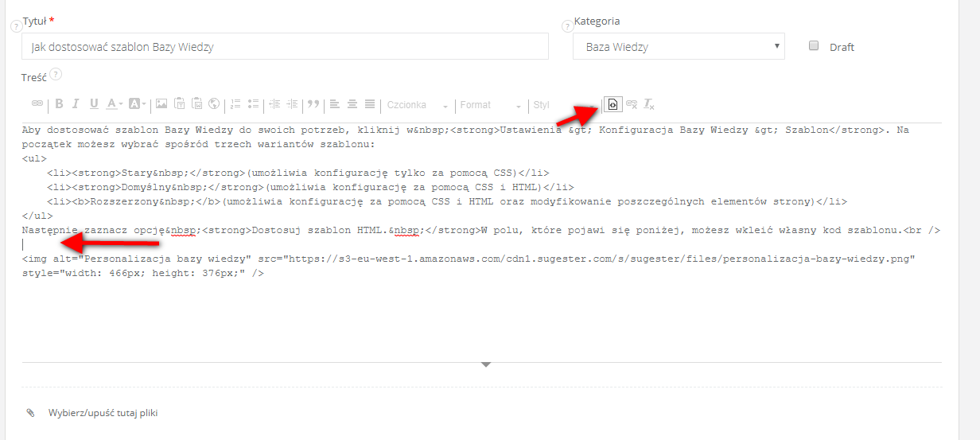This screenshot has height=440, width=980.
Task: Click the Tytuł input field
Action: (286, 47)
